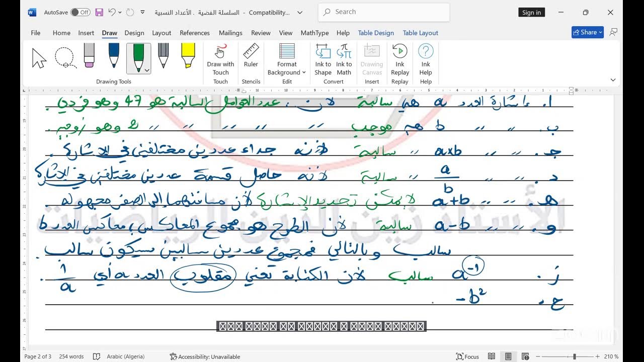Select the arrow selection tool
The image size is (644, 362).
(x=39, y=58)
